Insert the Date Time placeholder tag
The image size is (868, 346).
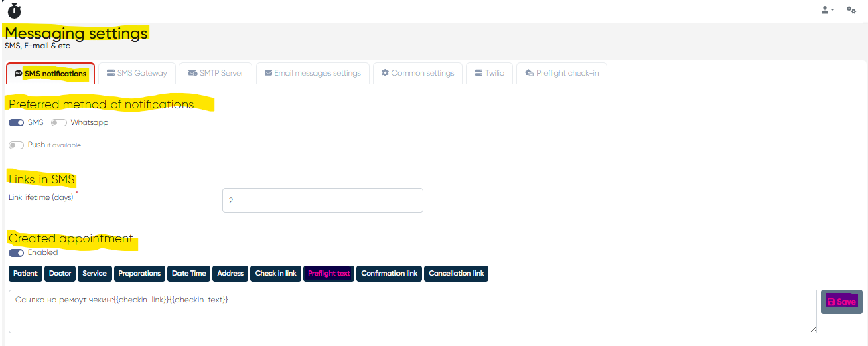tap(189, 274)
